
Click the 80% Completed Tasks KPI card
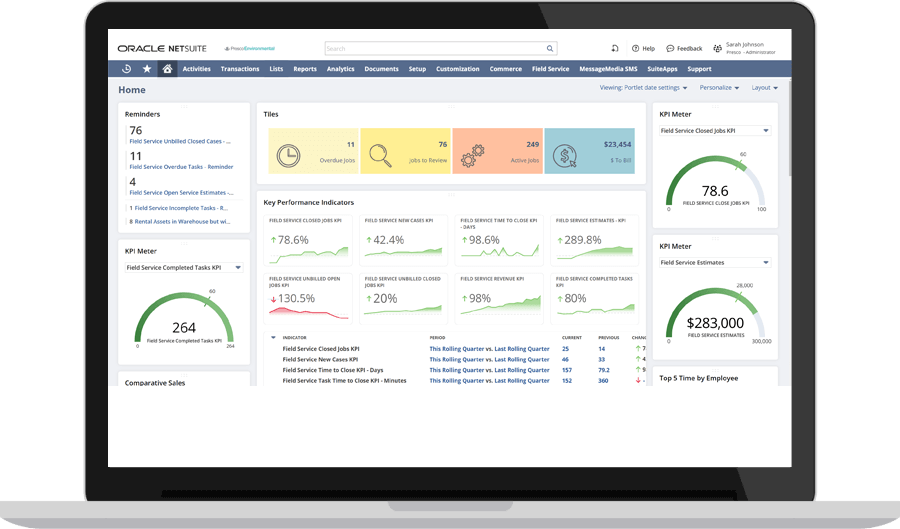pyautogui.click(x=595, y=299)
